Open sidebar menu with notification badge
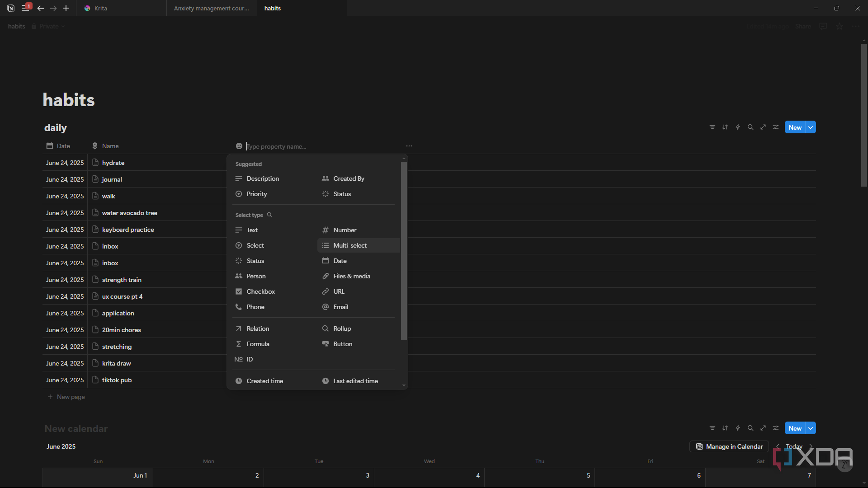 coord(26,8)
